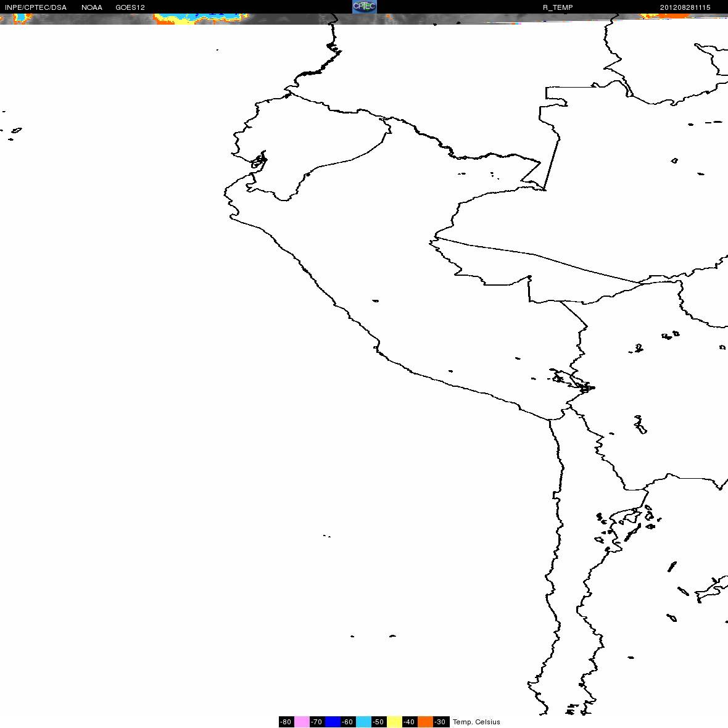
Task: Click the R_TEMP product label
Action: point(558,7)
